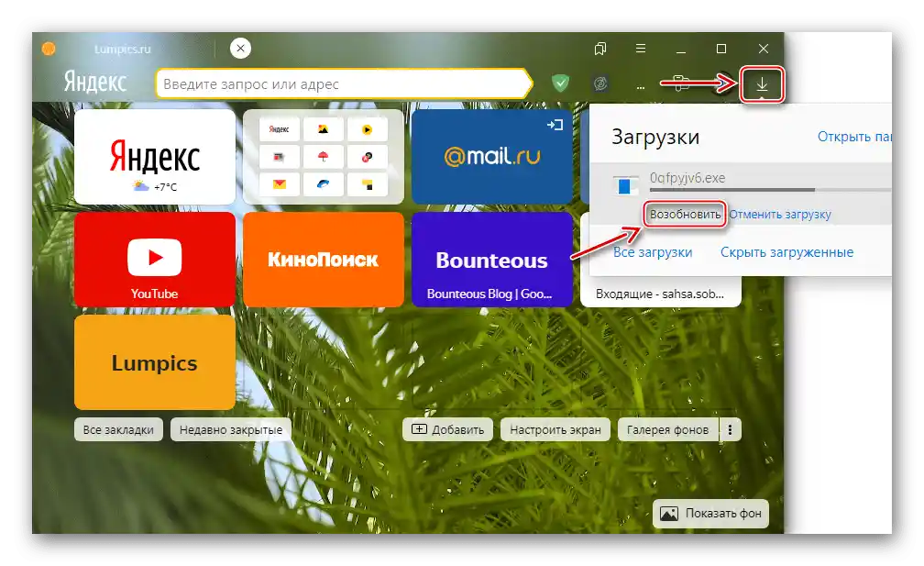Open Все загрузки link

click(x=653, y=252)
